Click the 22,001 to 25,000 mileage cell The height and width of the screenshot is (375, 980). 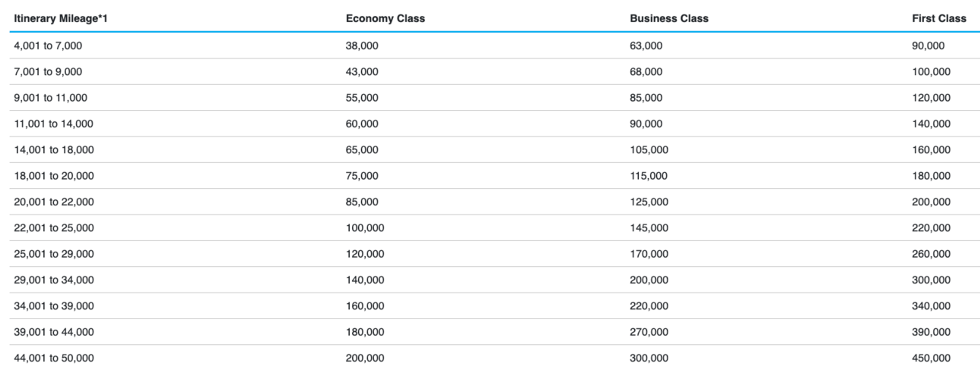coord(54,228)
